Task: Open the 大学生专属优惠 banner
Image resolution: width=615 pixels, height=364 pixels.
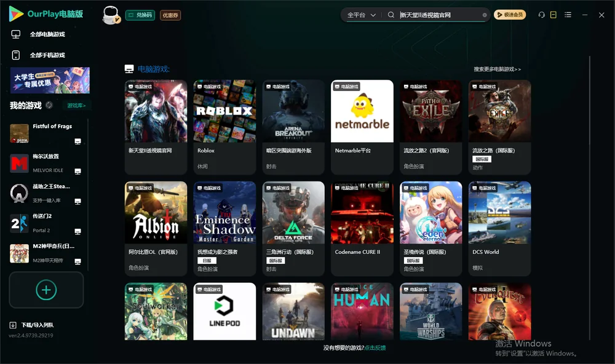Action: [x=50, y=80]
